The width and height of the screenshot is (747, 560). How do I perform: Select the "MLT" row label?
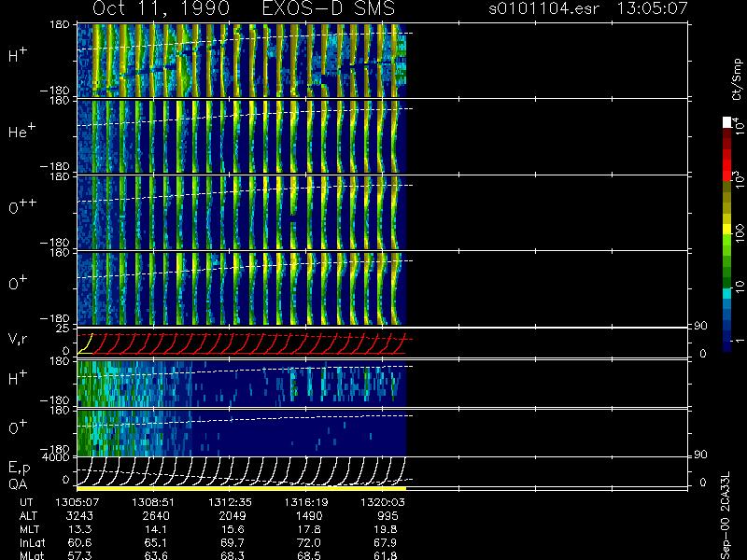[x=29, y=529]
